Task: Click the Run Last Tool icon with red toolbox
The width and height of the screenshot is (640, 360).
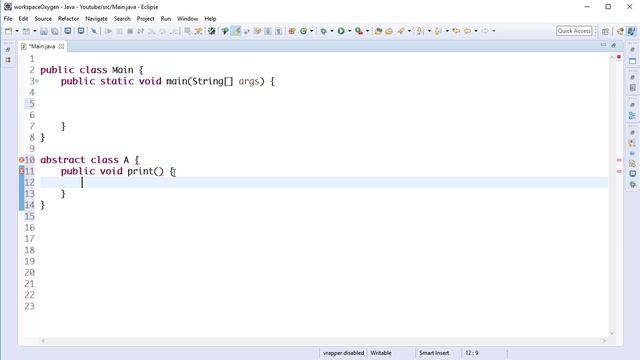Action: (359, 31)
